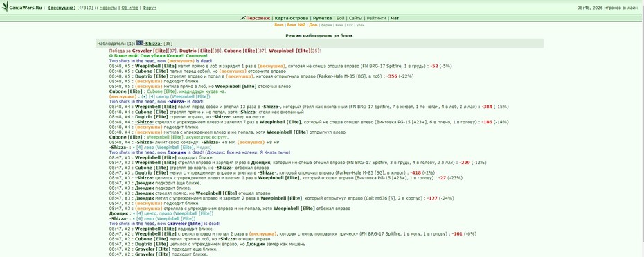Click damage value -101 in the log

pyautogui.click(x=457, y=233)
